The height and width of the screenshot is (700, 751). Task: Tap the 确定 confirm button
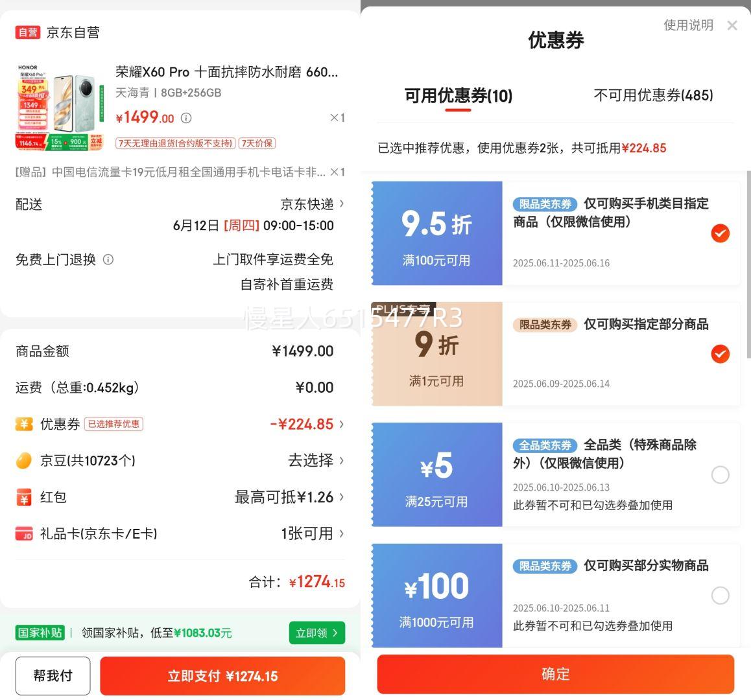click(x=556, y=674)
